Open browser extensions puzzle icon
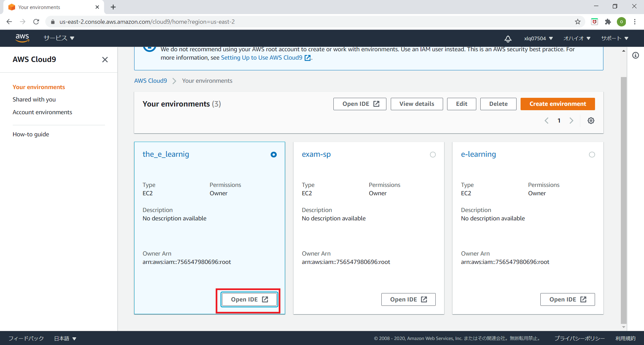The height and width of the screenshot is (345, 644). pos(608,22)
